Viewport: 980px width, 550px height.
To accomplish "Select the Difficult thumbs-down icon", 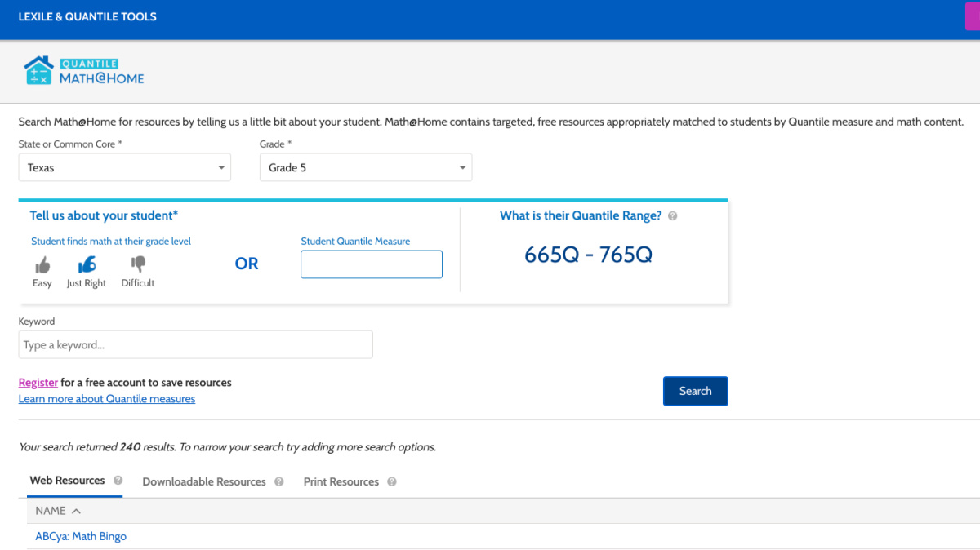I will (x=138, y=264).
